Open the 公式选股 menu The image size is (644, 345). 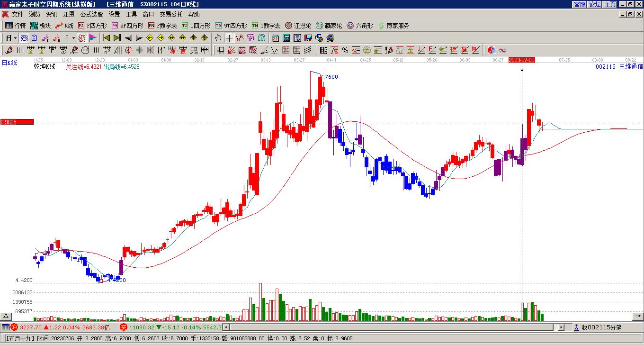91,15
